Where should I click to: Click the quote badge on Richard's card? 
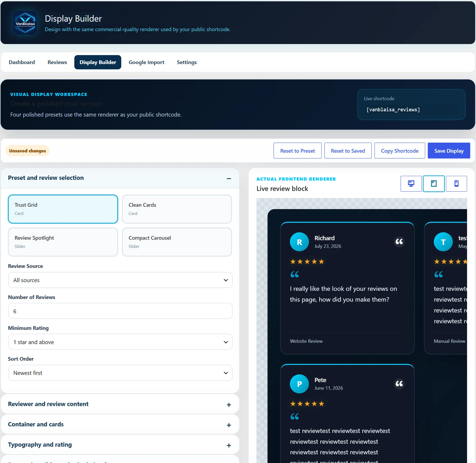399,242
